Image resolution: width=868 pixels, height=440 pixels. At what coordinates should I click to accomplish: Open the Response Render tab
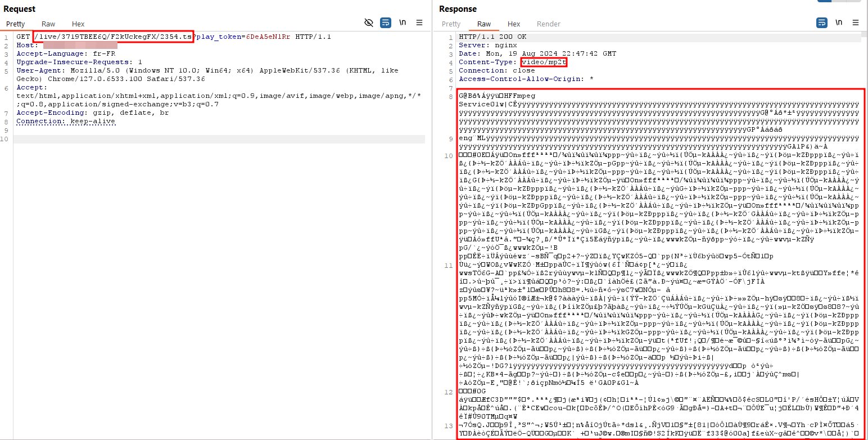[x=549, y=24]
